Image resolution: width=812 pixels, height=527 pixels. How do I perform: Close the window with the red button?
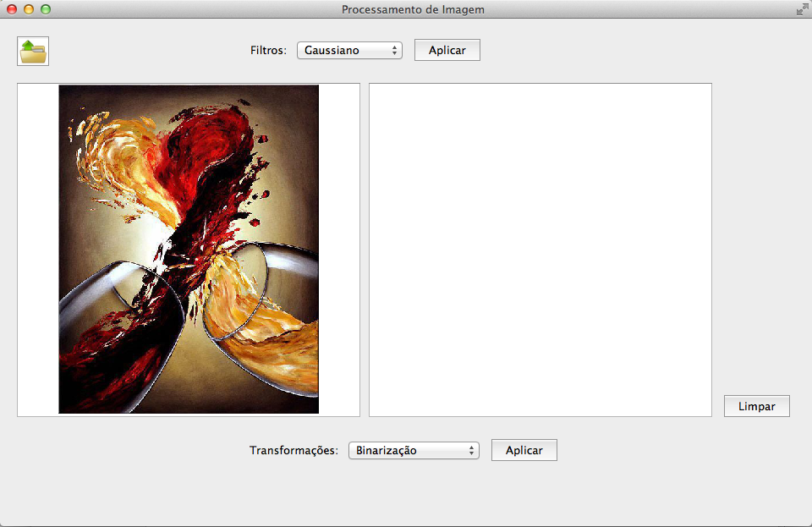(x=12, y=9)
